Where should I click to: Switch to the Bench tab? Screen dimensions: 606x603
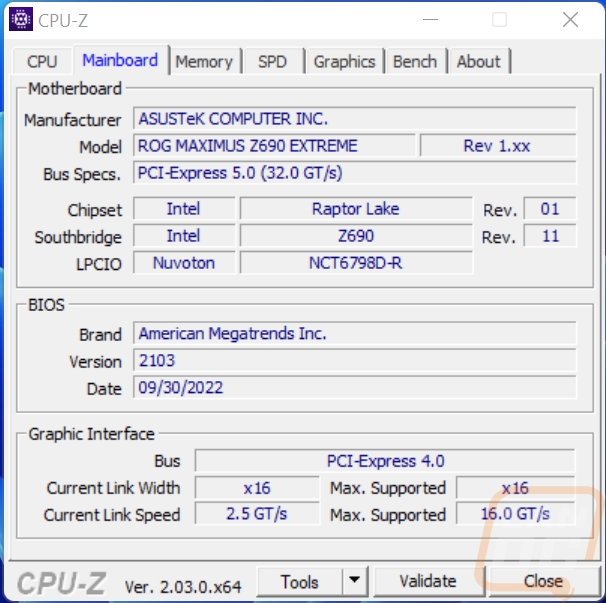point(415,61)
